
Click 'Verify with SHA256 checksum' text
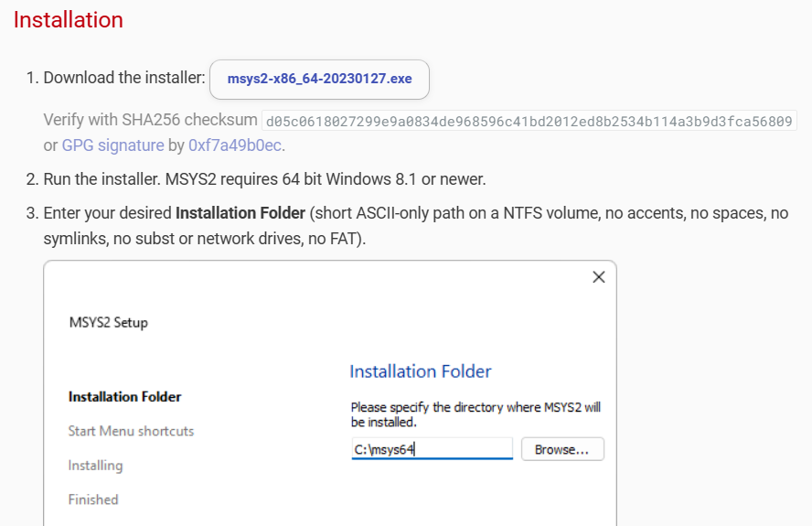pyautogui.click(x=150, y=120)
